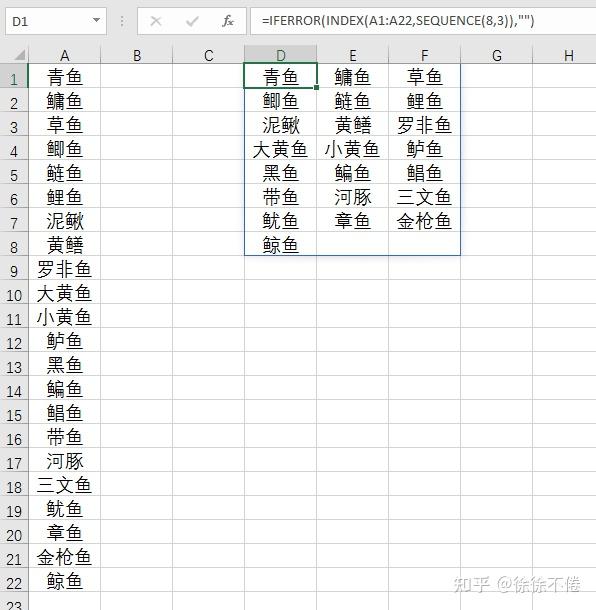Select cell D3 containing 泥鳅
This screenshot has width=596, height=610.
click(280, 124)
